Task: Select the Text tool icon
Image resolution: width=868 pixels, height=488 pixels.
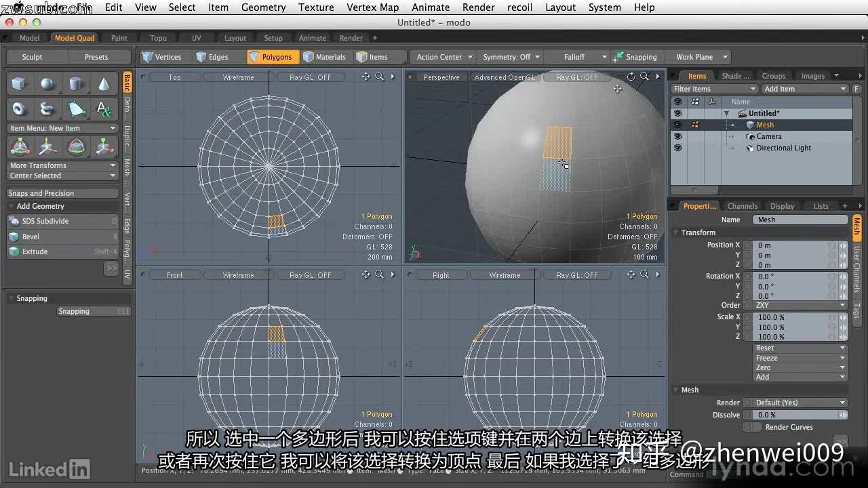Action: [x=104, y=108]
